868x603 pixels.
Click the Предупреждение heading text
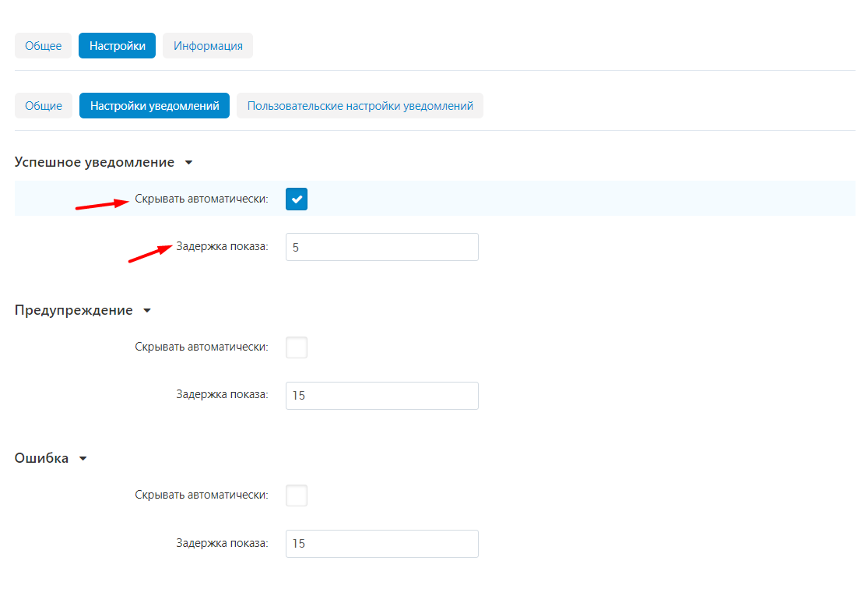tap(74, 310)
